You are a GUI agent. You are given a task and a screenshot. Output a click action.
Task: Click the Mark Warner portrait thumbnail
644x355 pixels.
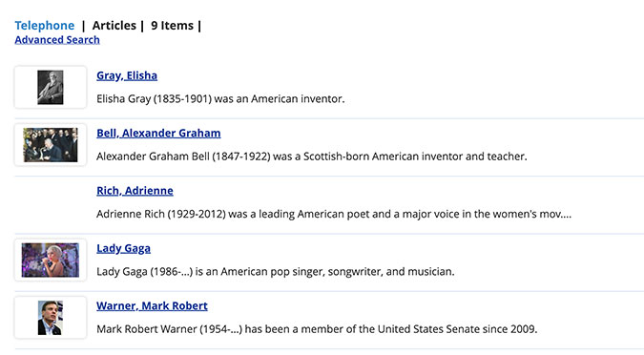[51, 318]
